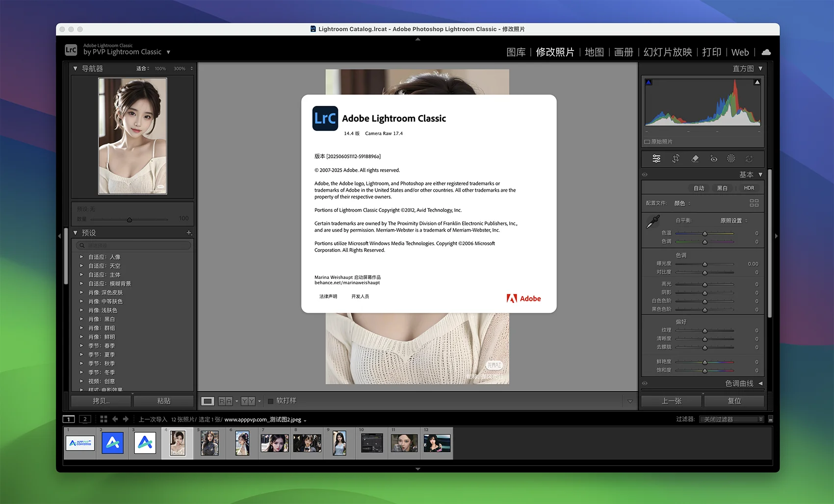Switch to the YY before/after view
Screen dimensions: 834x504
click(248, 401)
